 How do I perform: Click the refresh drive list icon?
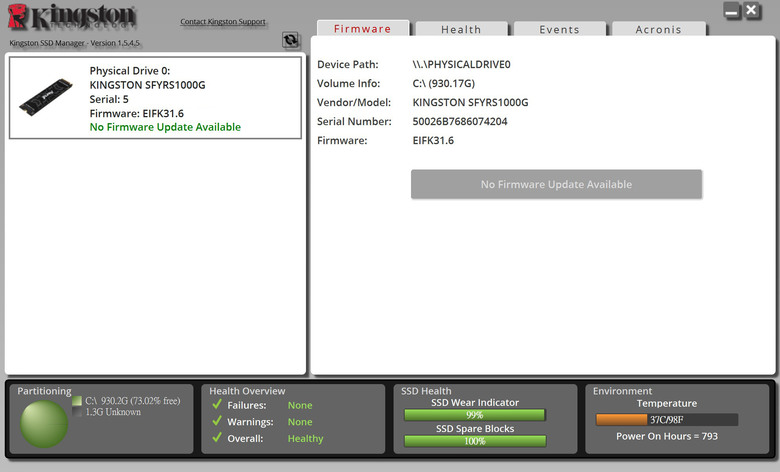coord(291,40)
